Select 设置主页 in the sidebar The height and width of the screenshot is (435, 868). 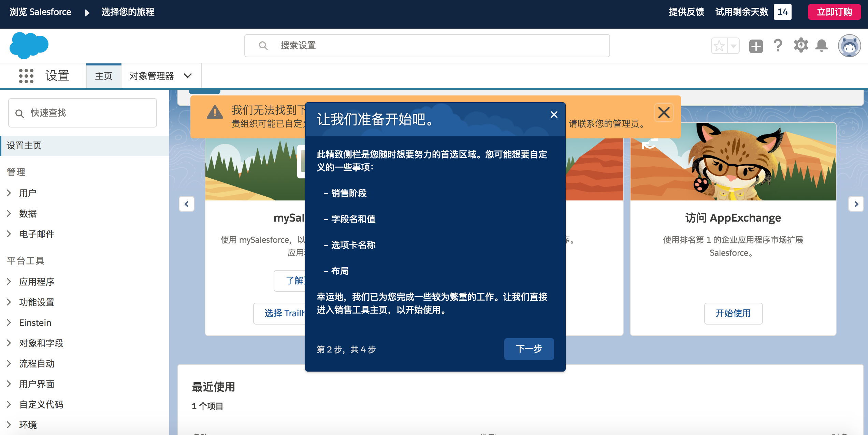click(x=85, y=146)
